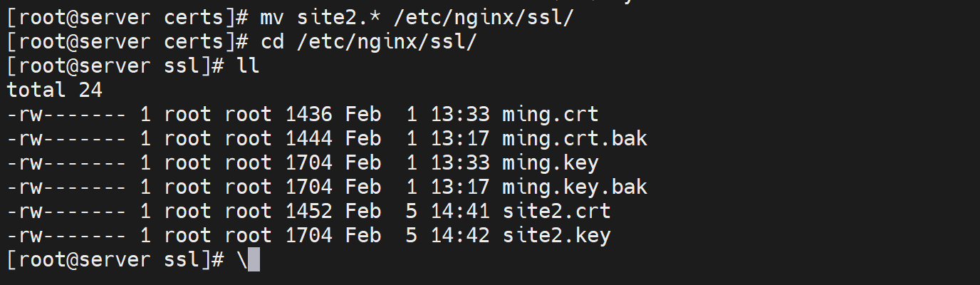Viewport: 980px width, 285px height.
Task: Click the ming.key filename in listing
Action: coord(550,162)
